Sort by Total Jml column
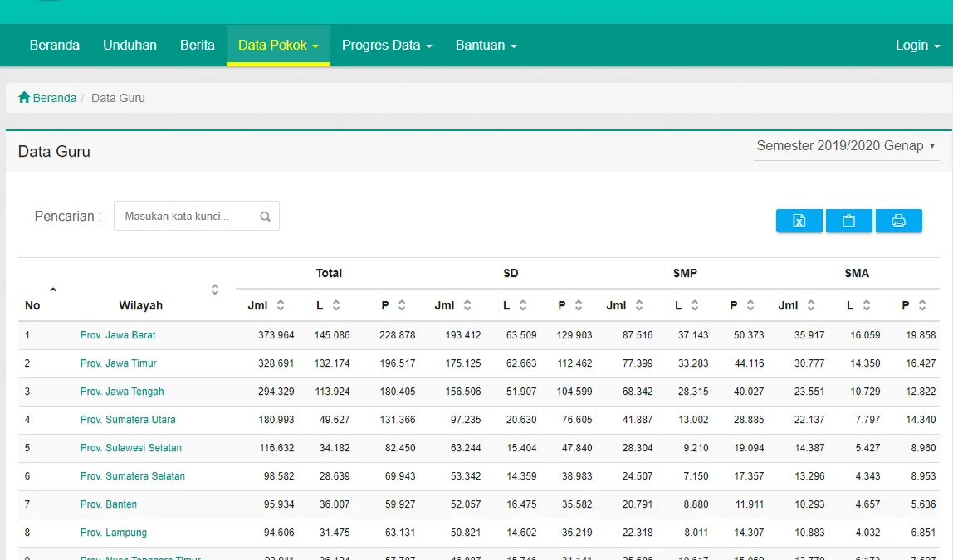Screen dimensions: 953x560 pyautogui.click(x=281, y=305)
